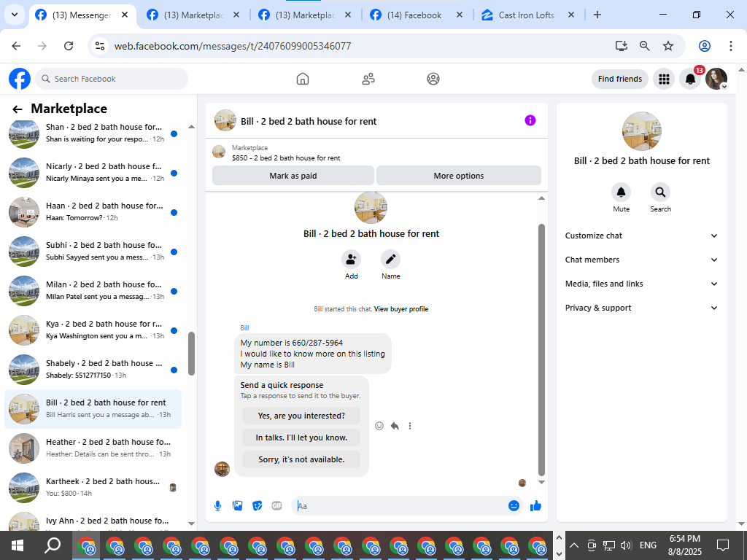Open the Facebook menu grid icon
This screenshot has width=747, height=560.
[x=664, y=79]
